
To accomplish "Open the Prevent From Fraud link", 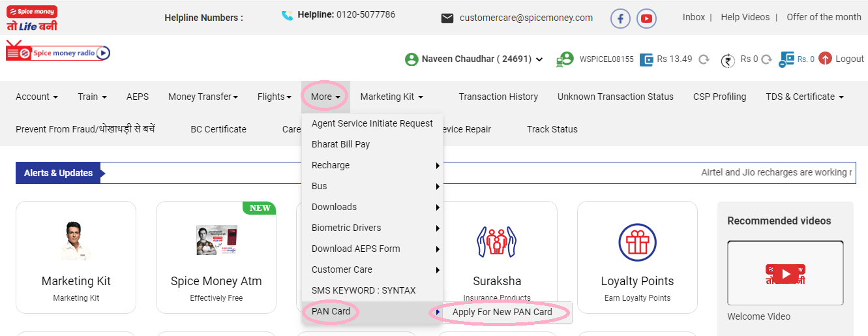I will 85,129.
